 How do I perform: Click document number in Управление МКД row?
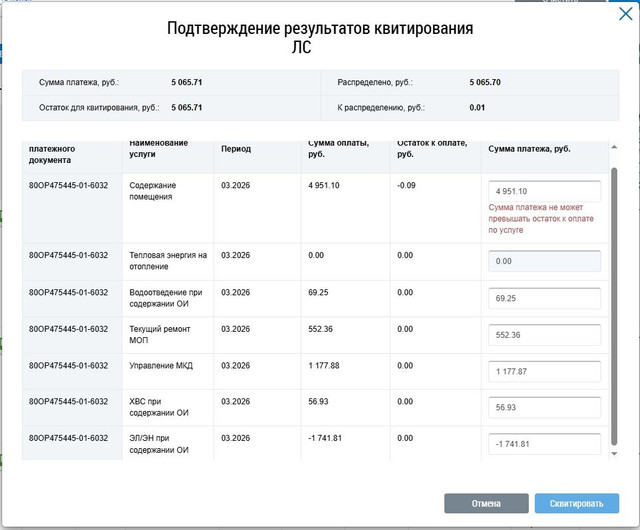tap(68, 365)
